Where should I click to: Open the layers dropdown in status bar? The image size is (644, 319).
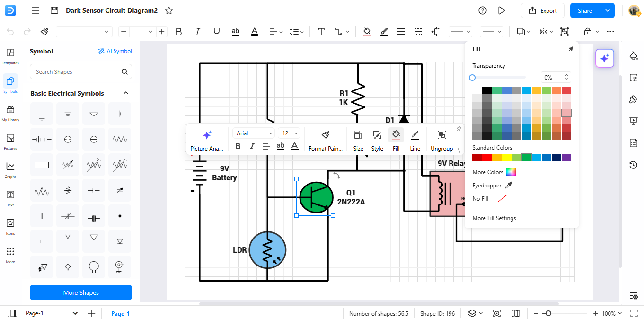(x=475, y=313)
